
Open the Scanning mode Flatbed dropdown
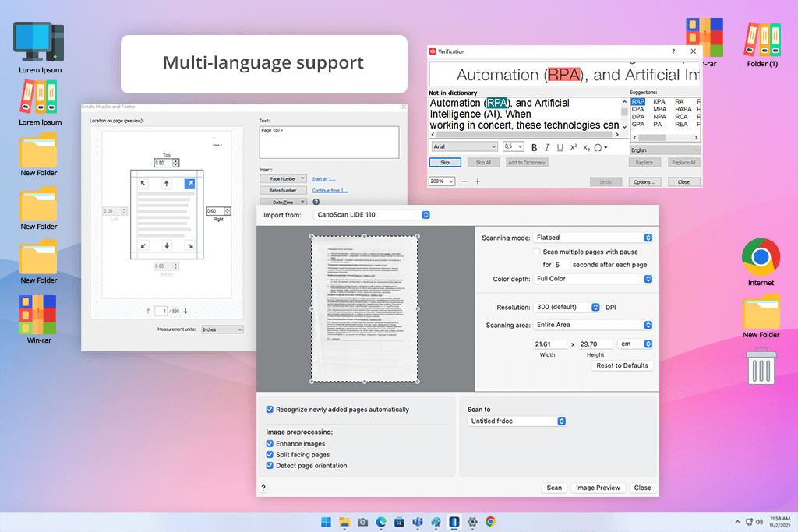click(593, 238)
